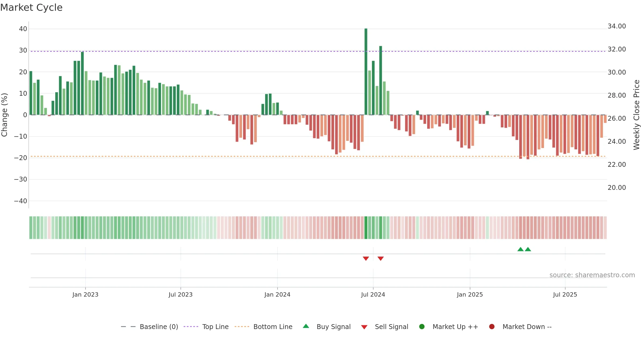Click the green Buy Signal triangle in legend
The width and height of the screenshot is (644, 362).
[x=306, y=326]
